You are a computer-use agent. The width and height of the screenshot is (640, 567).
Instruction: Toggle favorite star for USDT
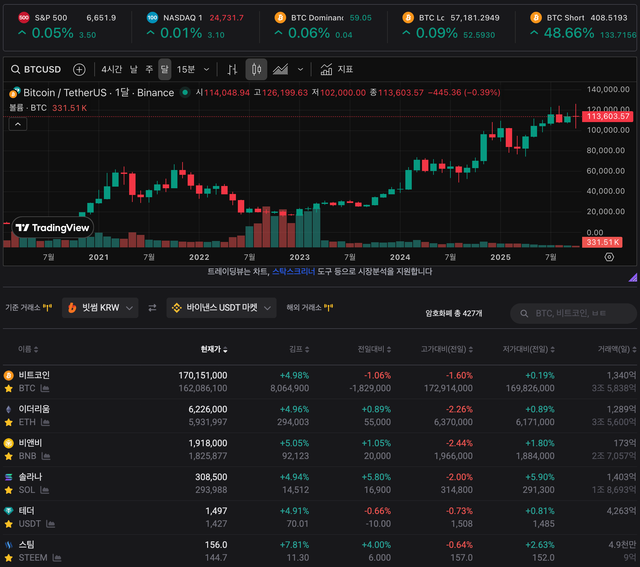[9, 524]
